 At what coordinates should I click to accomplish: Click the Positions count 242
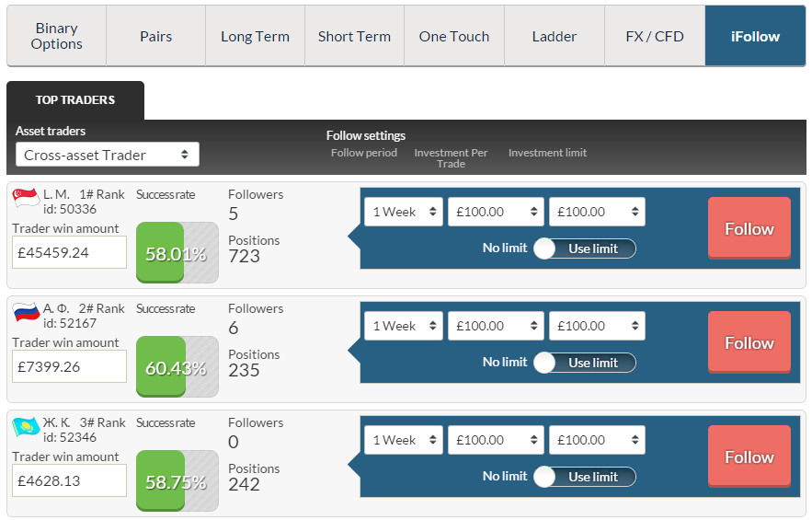(x=244, y=484)
